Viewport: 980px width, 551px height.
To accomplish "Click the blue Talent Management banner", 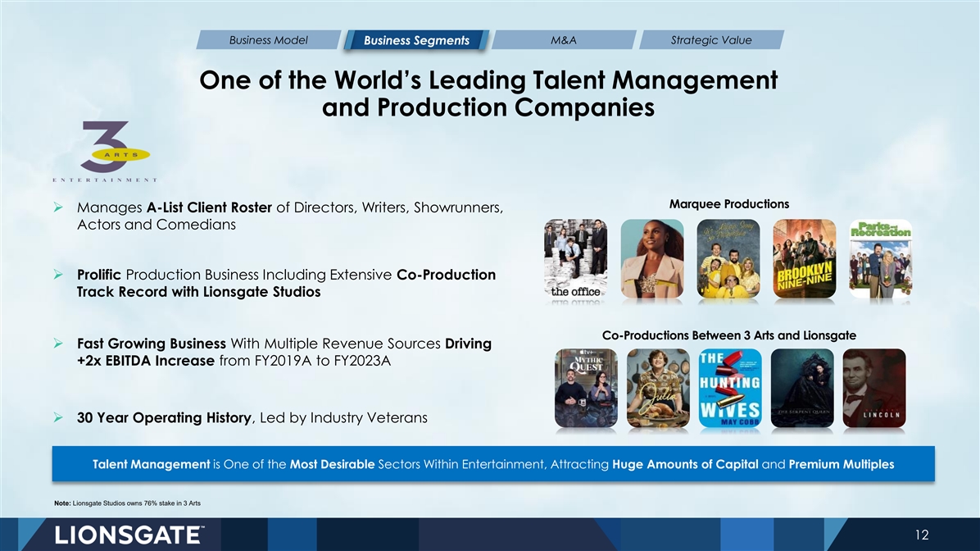I will coord(493,464).
